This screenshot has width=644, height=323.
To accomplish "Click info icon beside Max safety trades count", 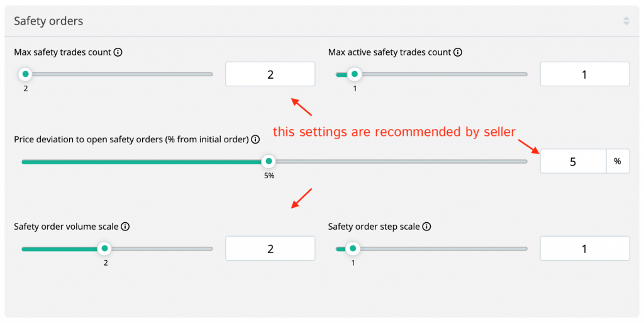I will point(118,52).
